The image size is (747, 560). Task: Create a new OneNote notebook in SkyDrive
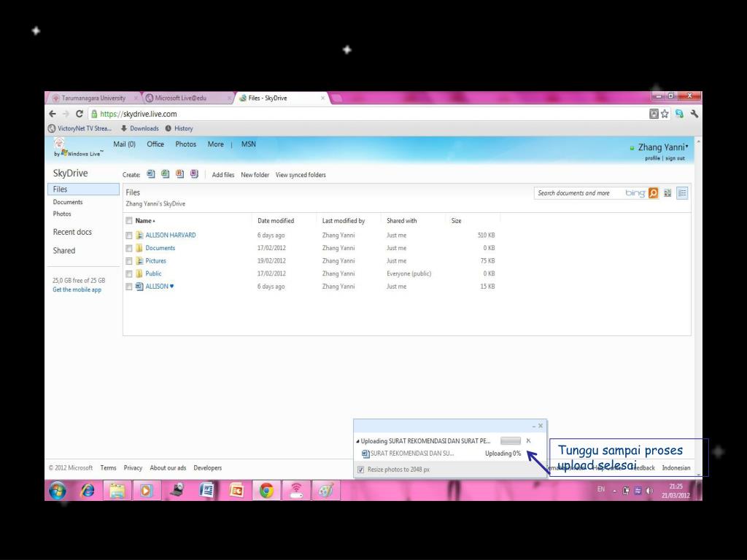[x=194, y=174]
